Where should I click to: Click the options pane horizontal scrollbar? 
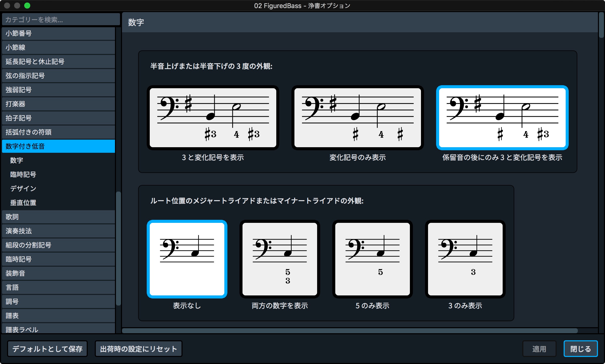(x=350, y=330)
